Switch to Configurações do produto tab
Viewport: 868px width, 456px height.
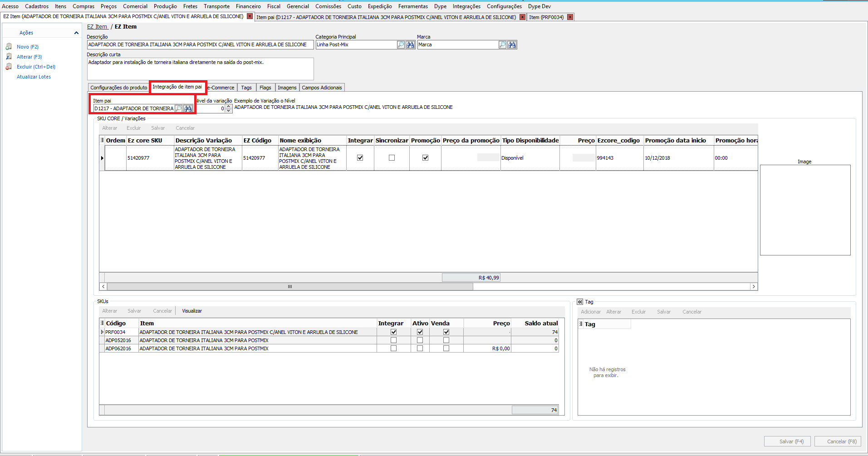[x=119, y=88]
